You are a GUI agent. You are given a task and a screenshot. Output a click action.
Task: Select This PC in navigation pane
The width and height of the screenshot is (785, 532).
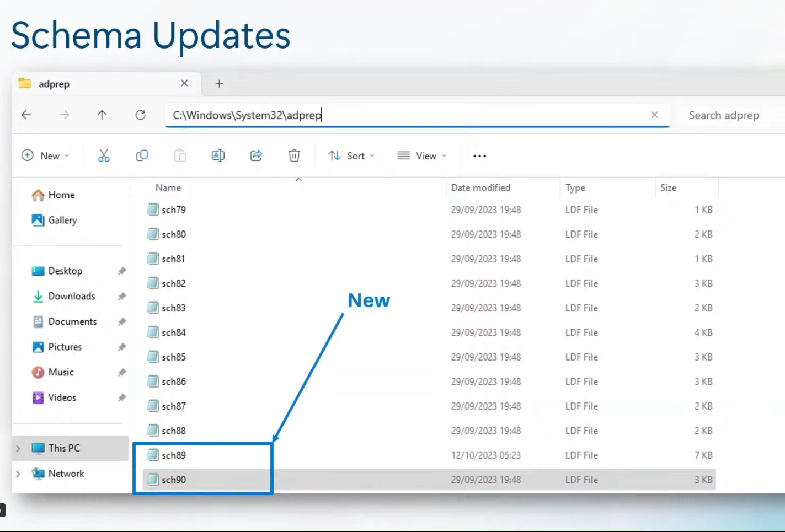point(70,448)
